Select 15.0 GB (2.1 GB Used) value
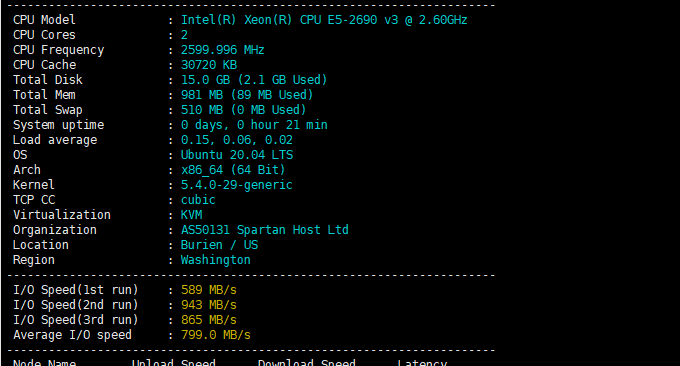 click(254, 80)
